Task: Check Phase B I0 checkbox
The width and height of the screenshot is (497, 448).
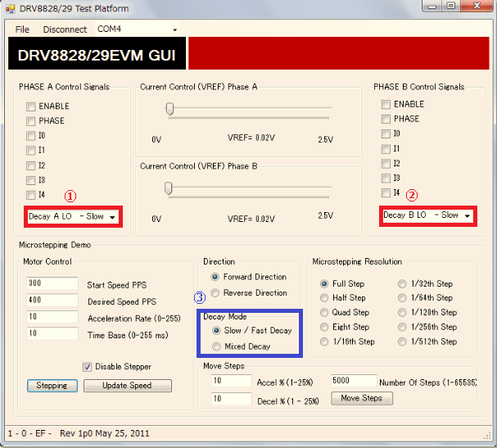Action: pyautogui.click(x=386, y=133)
